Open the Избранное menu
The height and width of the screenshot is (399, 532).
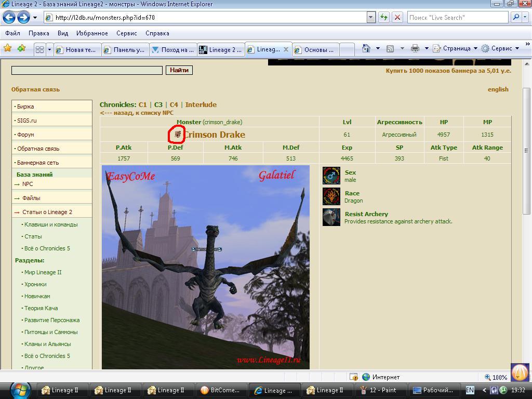(x=92, y=33)
